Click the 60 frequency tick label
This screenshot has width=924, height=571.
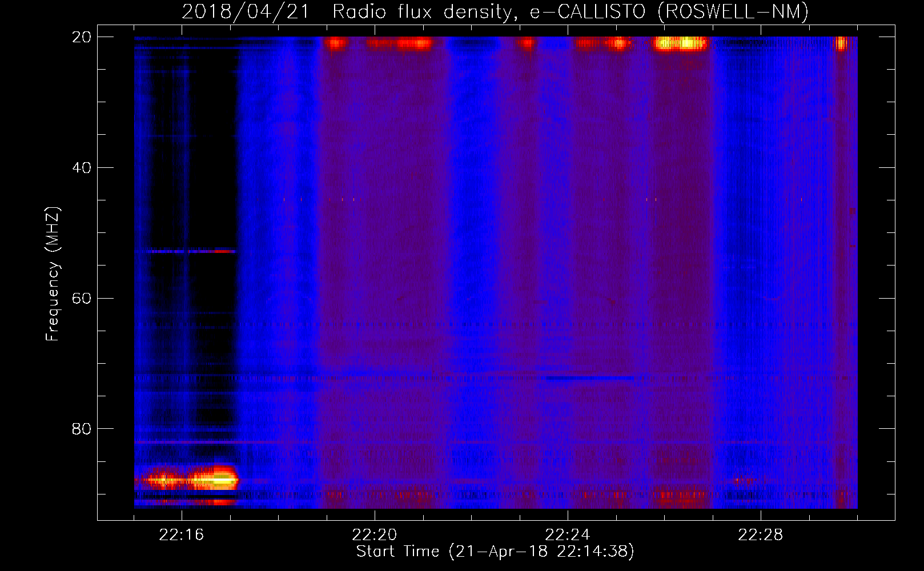[82, 298]
